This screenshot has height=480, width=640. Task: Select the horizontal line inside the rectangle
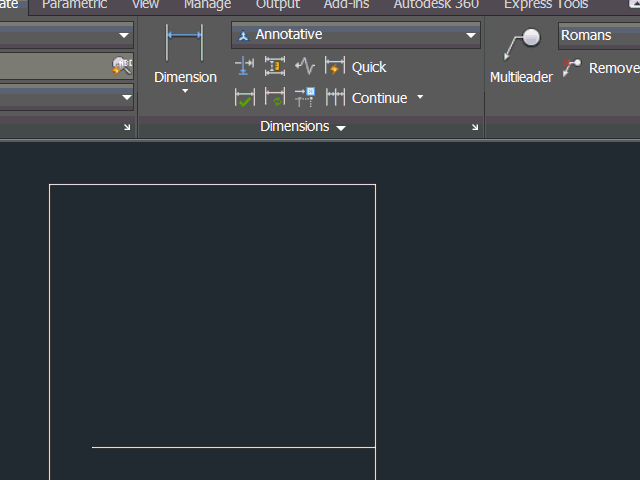pyautogui.click(x=233, y=447)
